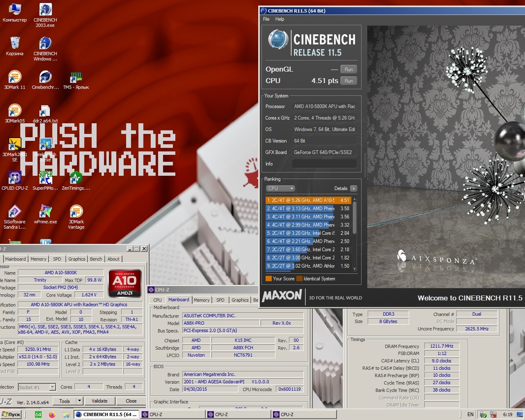
Task: Select ranking row 5 Intel Core 2.84
Action: pos(308,233)
